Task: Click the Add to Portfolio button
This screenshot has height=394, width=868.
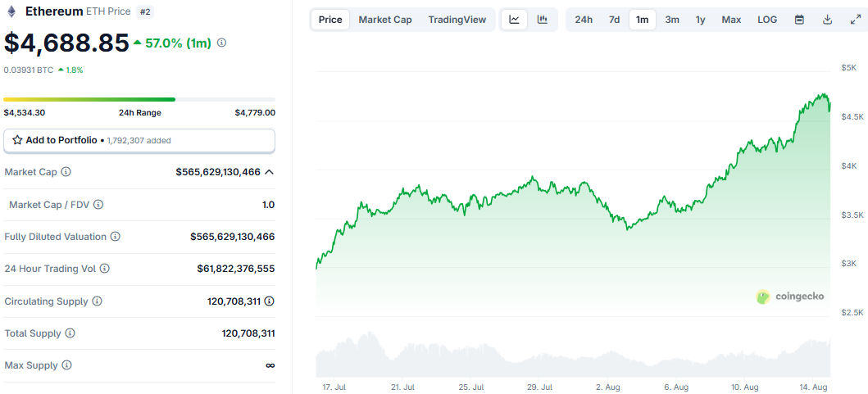Action: point(139,141)
